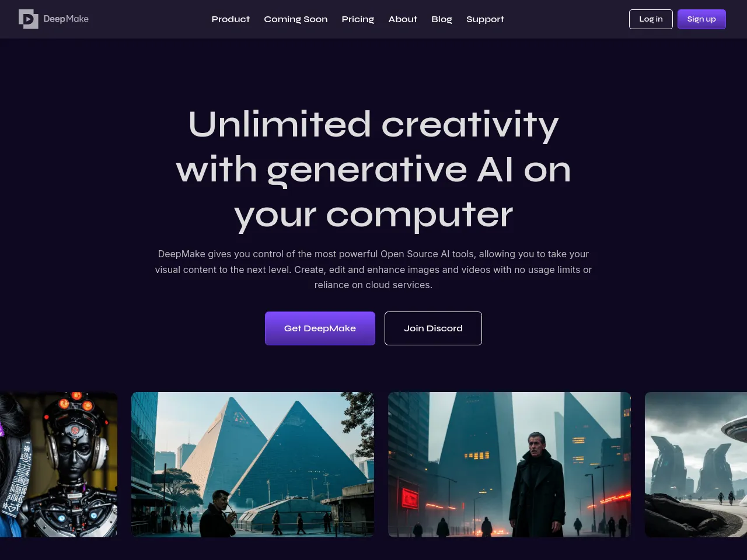The width and height of the screenshot is (747, 560).
Task: Click the Get DeepMake button
Action: click(320, 328)
